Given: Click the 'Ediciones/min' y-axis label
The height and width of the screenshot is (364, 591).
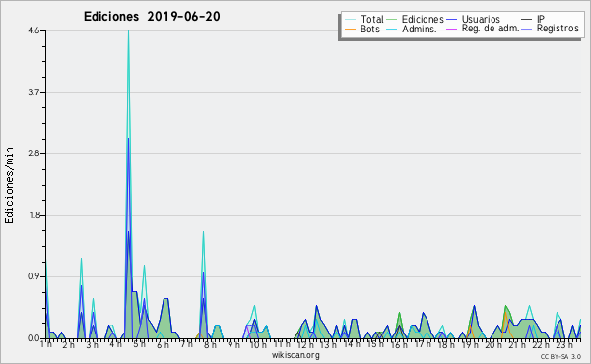Looking at the screenshot, I should pos(9,185).
